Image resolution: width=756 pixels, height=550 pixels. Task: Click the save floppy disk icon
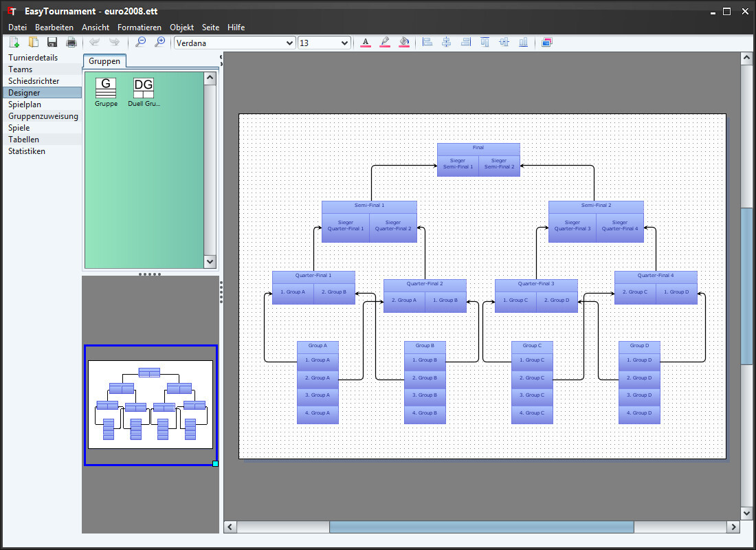pos(52,43)
